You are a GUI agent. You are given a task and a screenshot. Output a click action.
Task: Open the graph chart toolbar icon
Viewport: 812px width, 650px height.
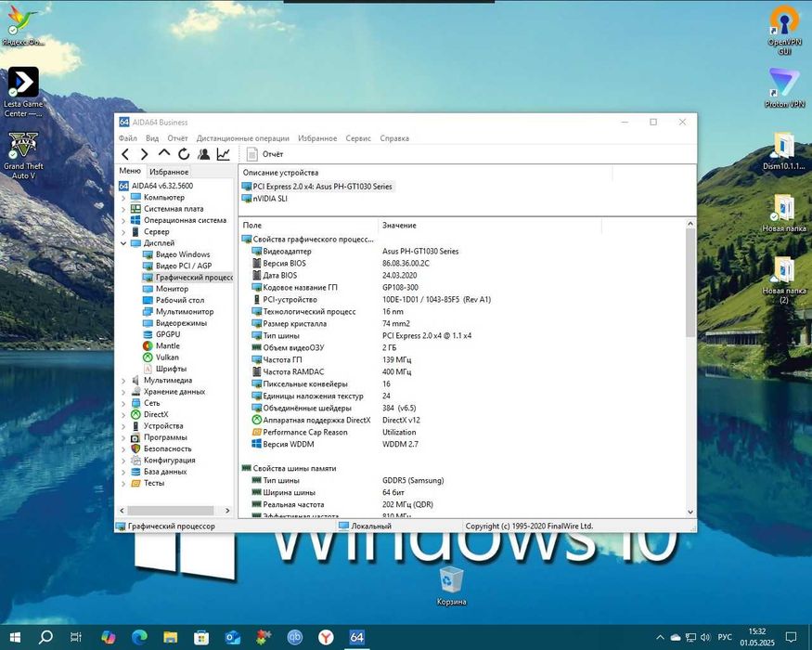pos(224,154)
